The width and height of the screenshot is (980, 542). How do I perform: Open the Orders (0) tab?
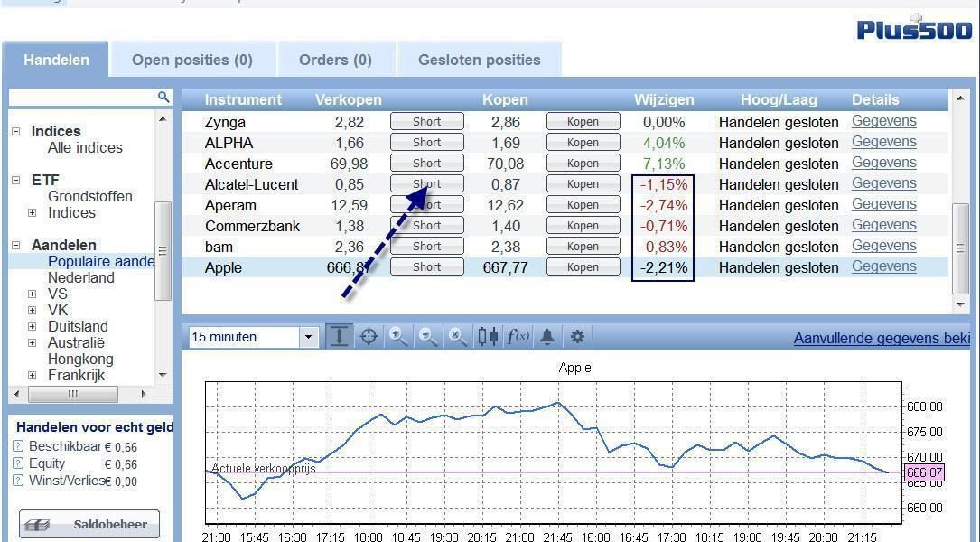[x=336, y=60]
